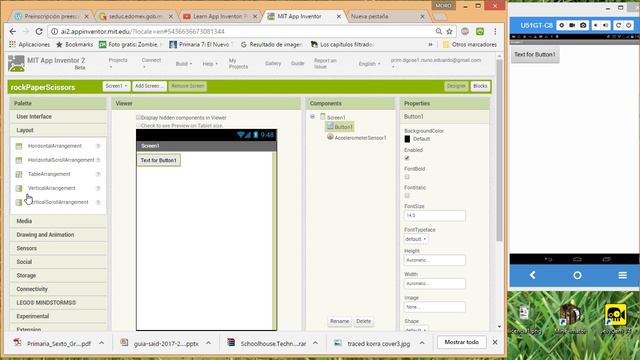The height and width of the screenshot is (360, 640).
Task: Click the MIT App Inventor 2 logo
Action: point(16,63)
